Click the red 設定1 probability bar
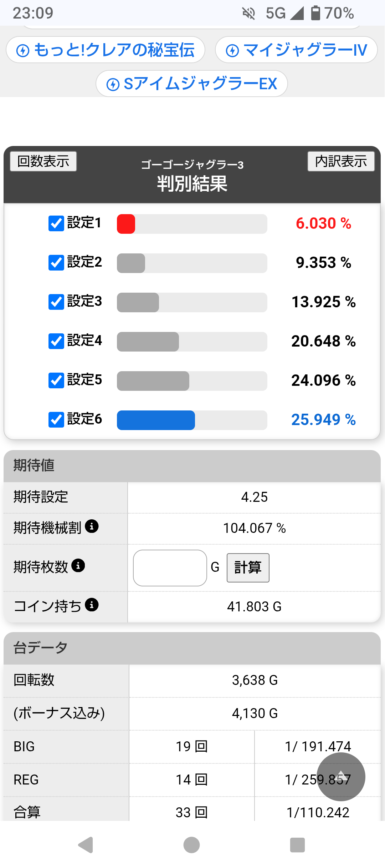The height and width of the screenshot is (868, 385). pos(126,224)
